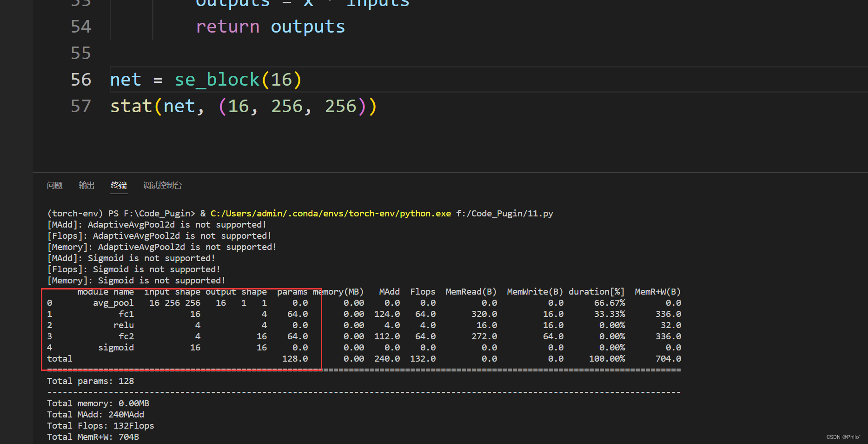Click the 'se_block' call on line 56
This screenshot has height=444, width=868.
pyautogui.click(x=217, y=80)
